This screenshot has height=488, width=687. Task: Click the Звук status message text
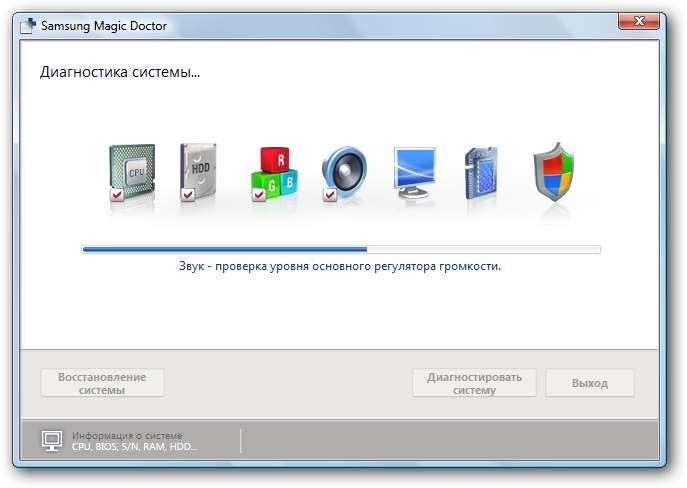[340, 266]
